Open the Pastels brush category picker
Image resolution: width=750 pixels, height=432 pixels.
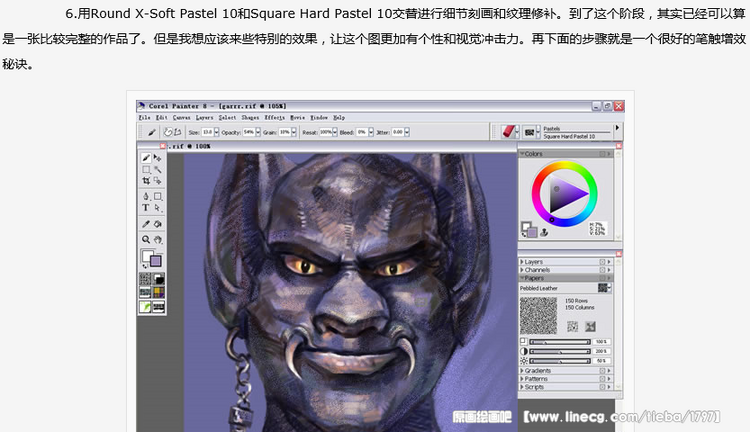pos(510,132)
